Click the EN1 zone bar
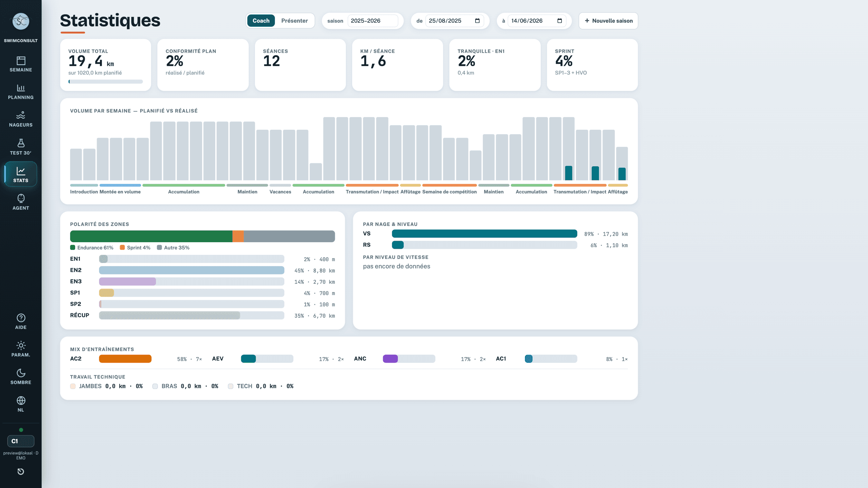The image size is (868, 488). 192,259
